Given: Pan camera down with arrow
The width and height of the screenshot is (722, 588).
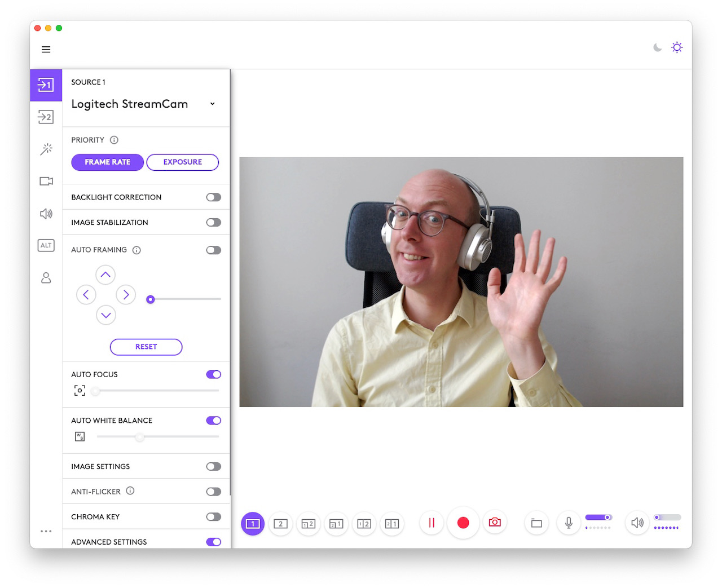Looking at the screenshot, I should 106,315.
